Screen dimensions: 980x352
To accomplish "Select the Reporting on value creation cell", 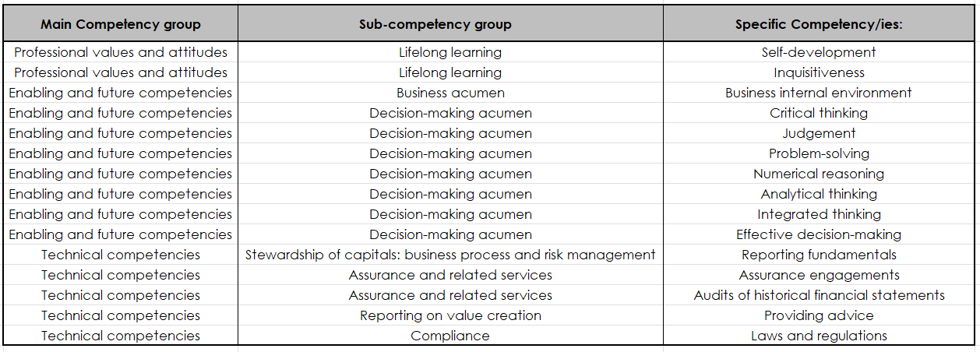I will click(450, 315).
